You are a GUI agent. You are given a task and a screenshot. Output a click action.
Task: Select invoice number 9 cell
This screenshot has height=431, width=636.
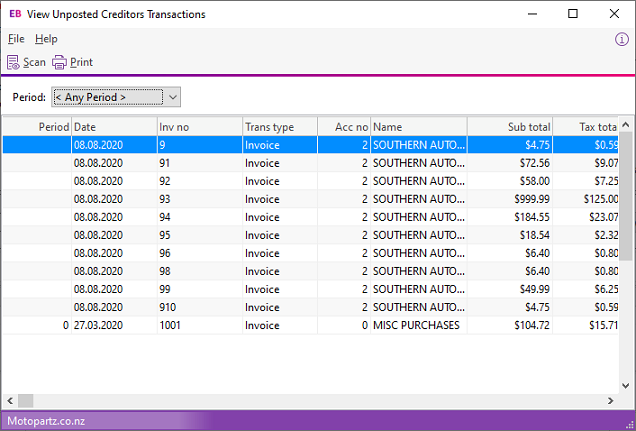coord(200,145)
